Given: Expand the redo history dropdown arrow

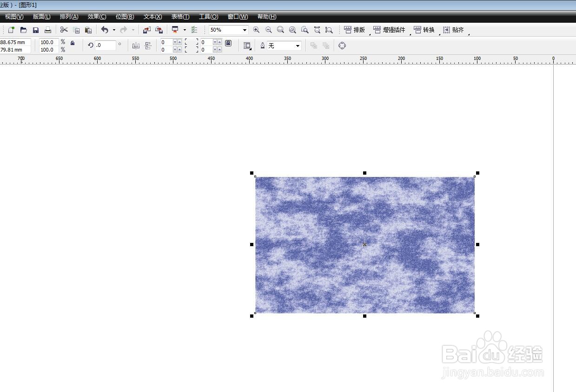Looking at the screenshot, I should click(x=133, y=30).
